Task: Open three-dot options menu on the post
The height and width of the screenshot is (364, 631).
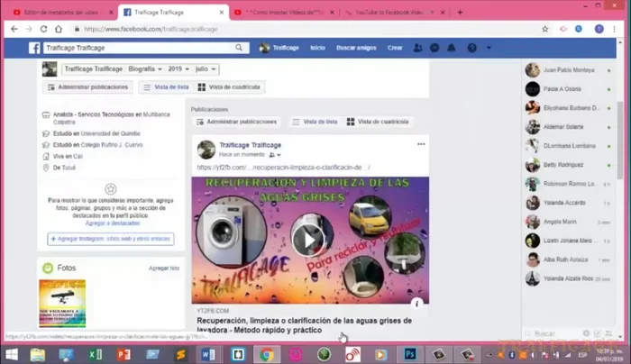Action: pos(421,144)
